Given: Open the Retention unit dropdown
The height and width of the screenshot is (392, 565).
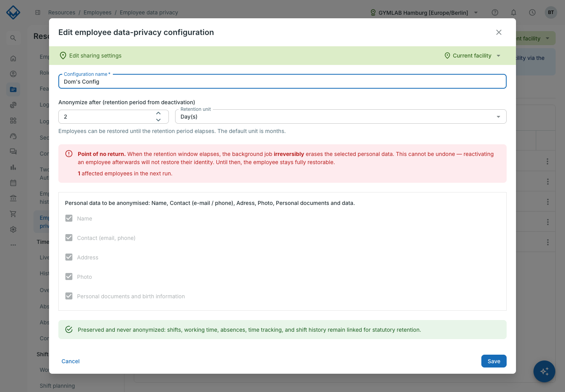Looking at the screenshot, I should coord(340,117).
